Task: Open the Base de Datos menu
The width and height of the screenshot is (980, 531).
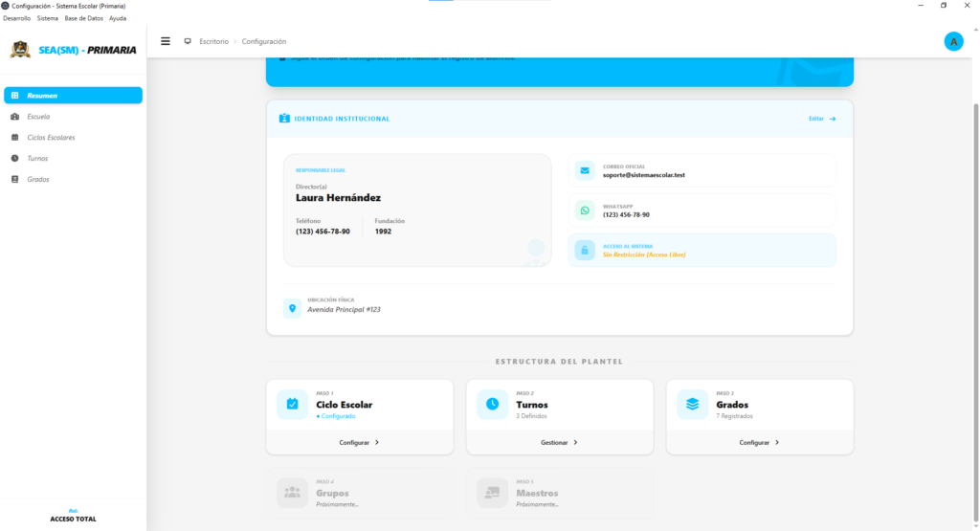Action: [84, 18]
